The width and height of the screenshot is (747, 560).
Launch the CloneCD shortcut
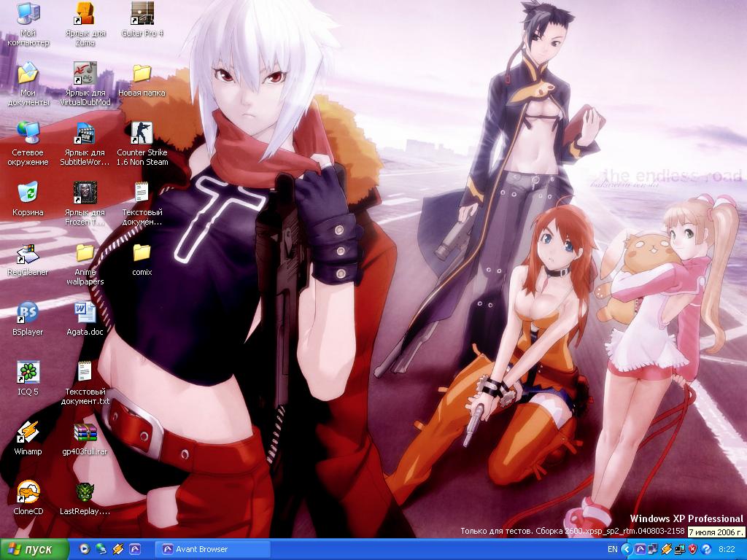[x=28, y=492]
